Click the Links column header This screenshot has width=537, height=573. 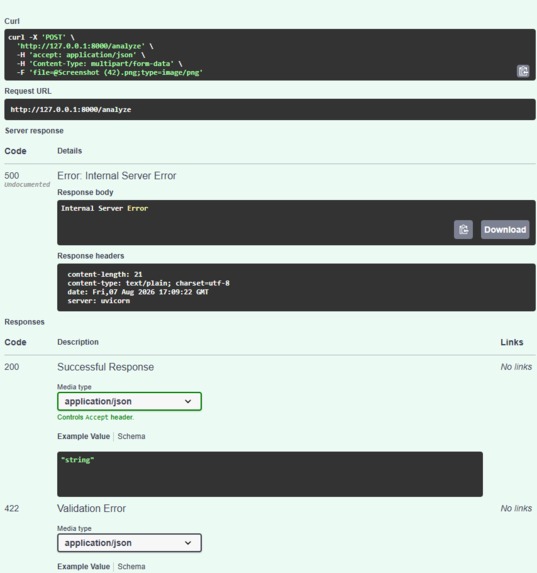(x=512, y=342)
